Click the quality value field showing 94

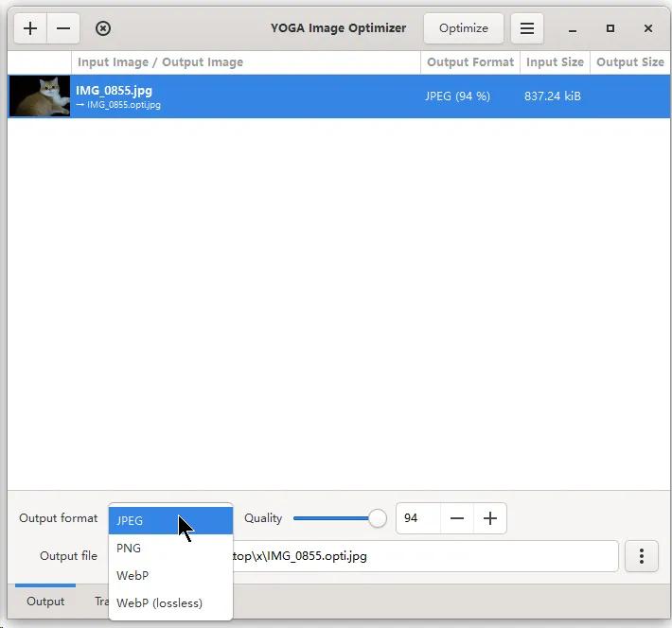coord(417,518)
